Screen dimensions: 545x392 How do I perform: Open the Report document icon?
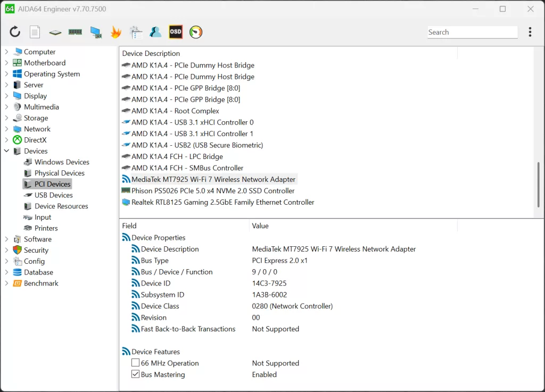coord(35,32)
